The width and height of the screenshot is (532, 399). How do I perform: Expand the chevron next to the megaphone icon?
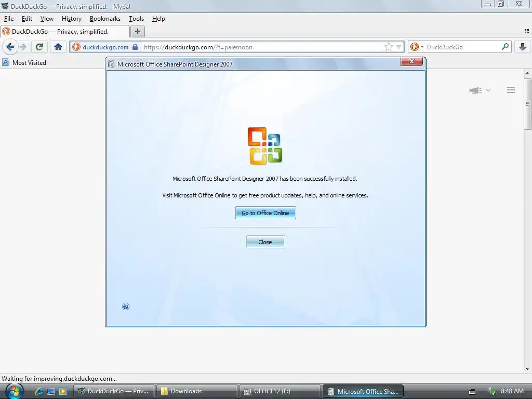coord(488,90)
